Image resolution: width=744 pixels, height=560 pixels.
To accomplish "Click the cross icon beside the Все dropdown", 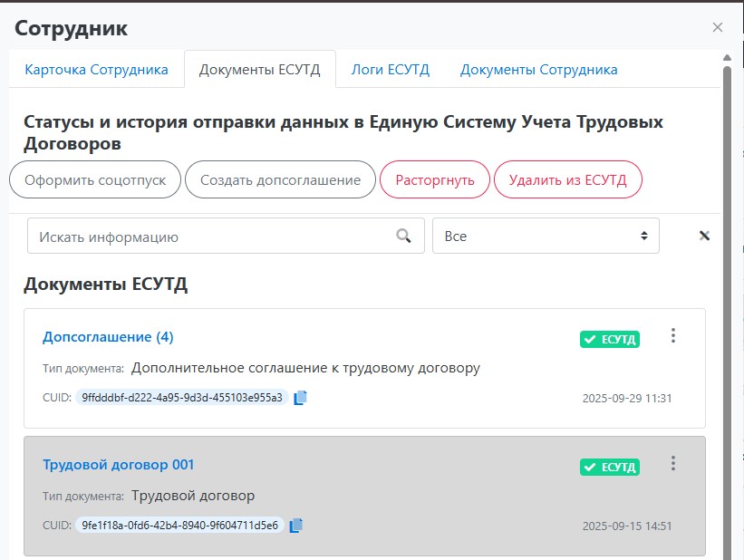I will click(704, 237).
